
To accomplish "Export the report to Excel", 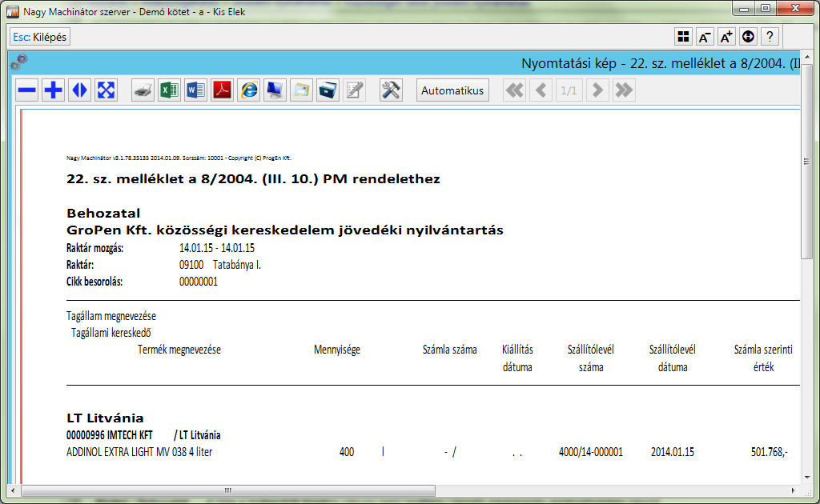I will tap(169, 90).
